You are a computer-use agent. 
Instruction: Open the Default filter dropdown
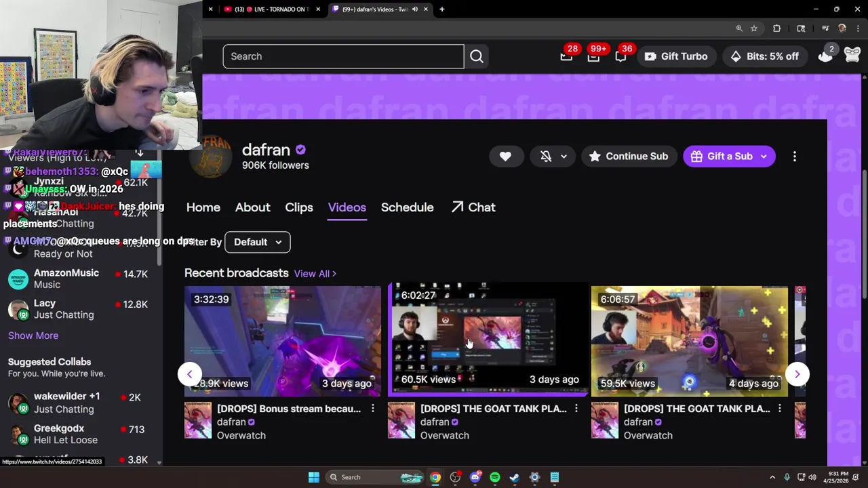(257, 242)
